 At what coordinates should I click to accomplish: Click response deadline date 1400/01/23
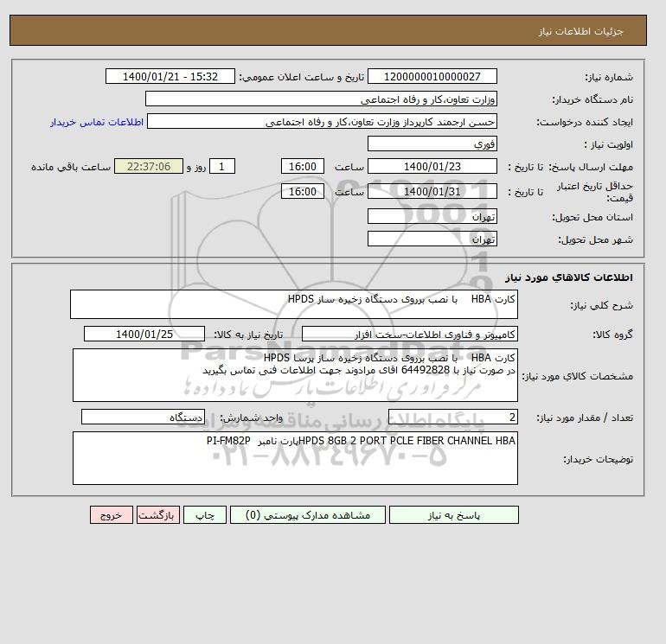point(432,167)
